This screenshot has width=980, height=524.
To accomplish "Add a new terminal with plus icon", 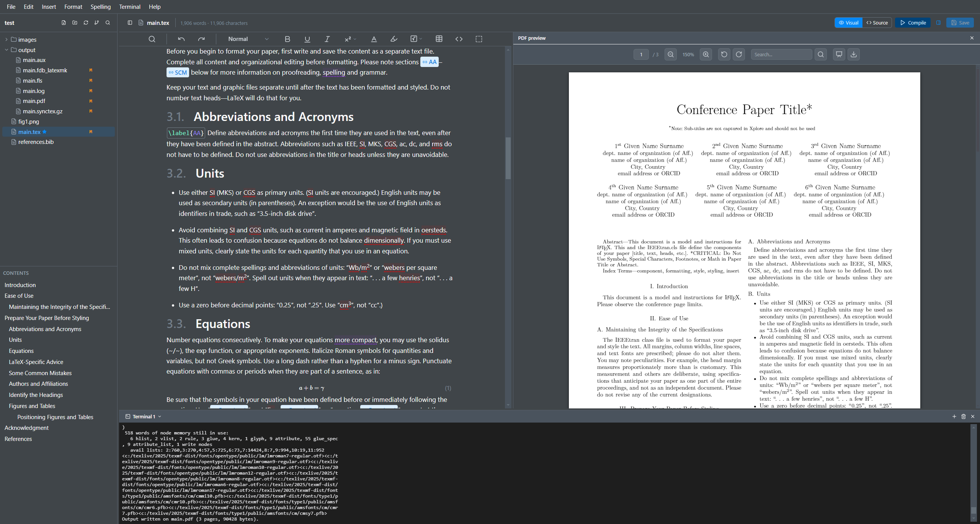I will tap(954, 416).
